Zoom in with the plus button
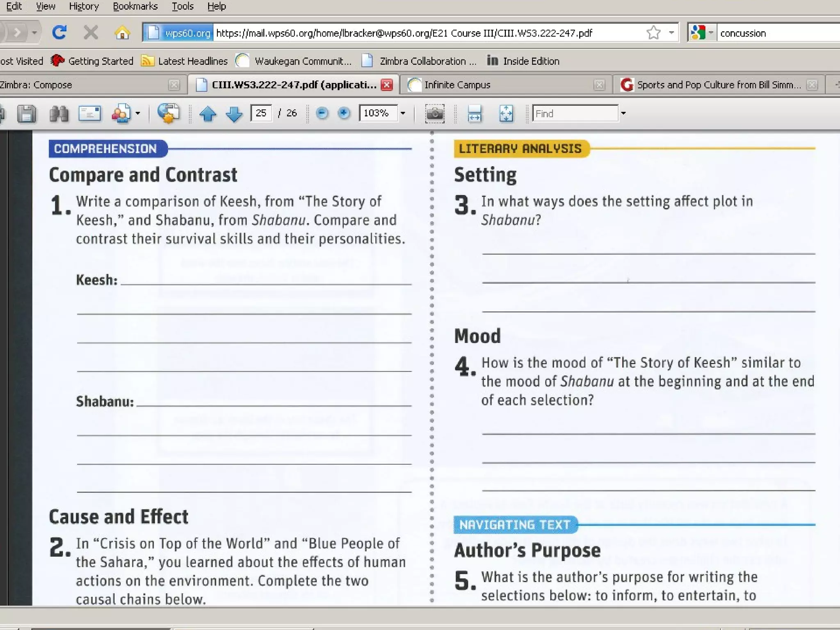Viewport: 840px width, 630px height. 344,113
